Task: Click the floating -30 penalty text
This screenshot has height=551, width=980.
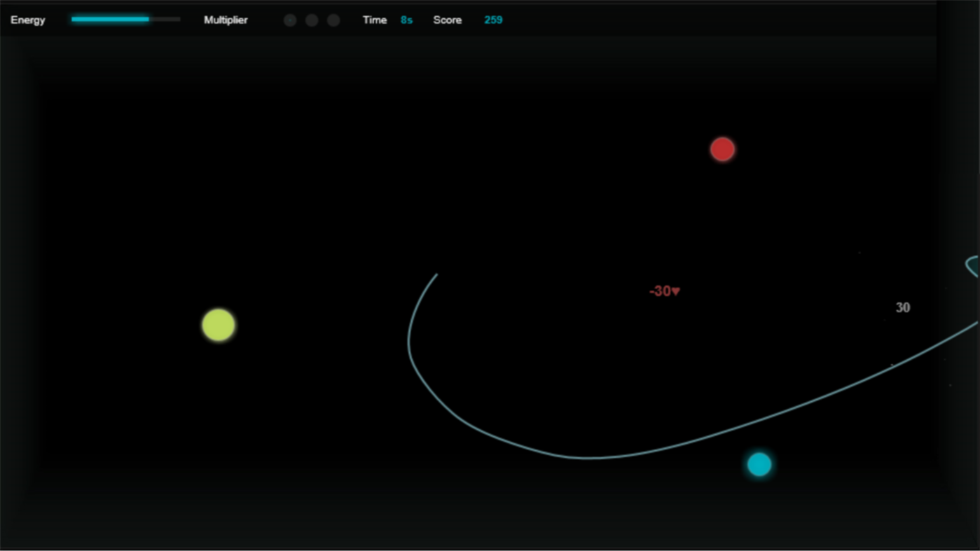Action: click(661, 291)
